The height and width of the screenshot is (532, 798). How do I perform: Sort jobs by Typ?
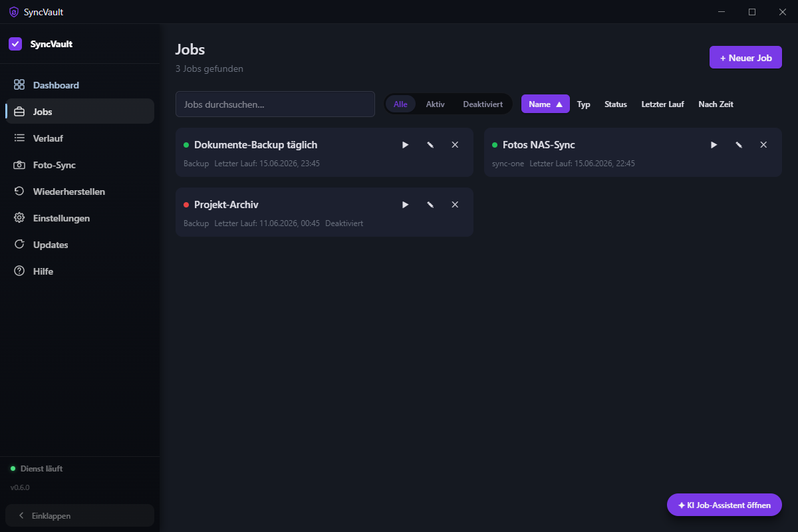(x=584, y=104)
